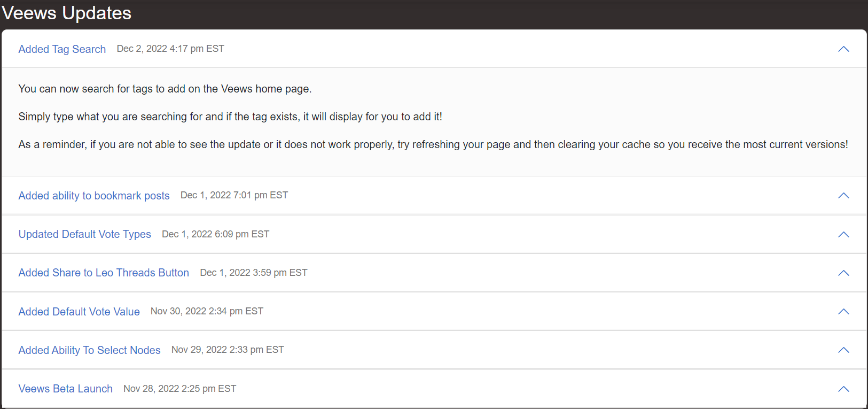Toggle the bookmark posts chevron
Viewport: 868px width, 409px height.
pos(843,196)
